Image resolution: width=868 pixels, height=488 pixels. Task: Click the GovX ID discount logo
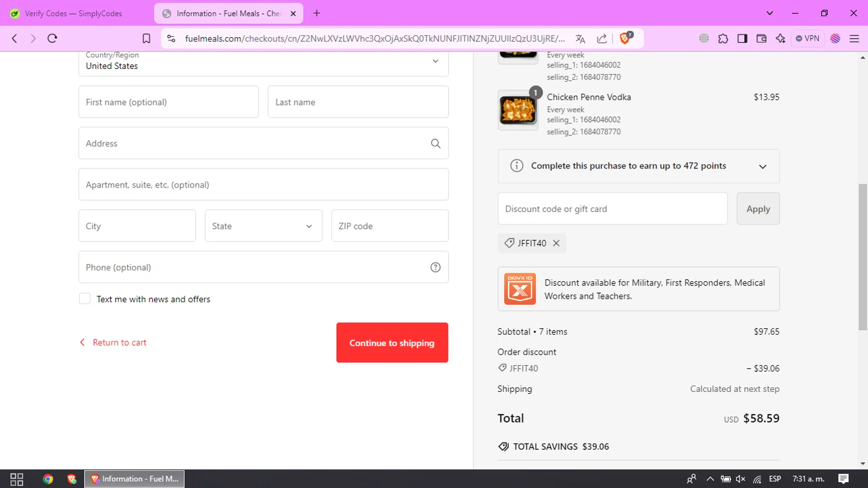click(520, 289)
